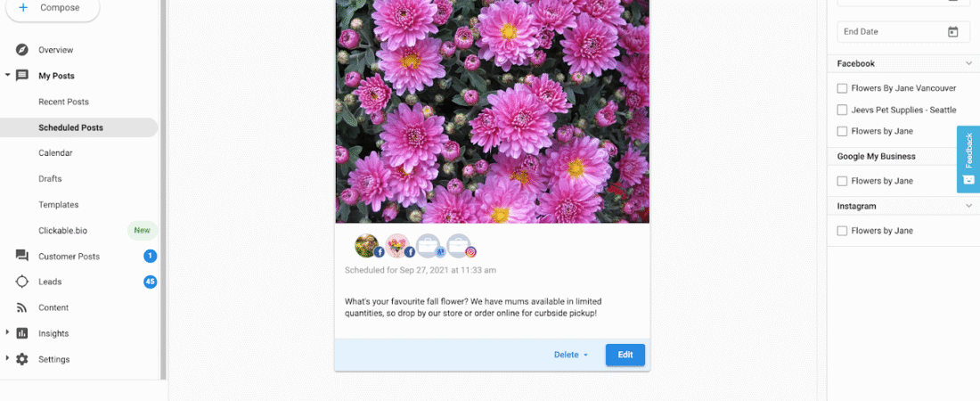Enable Flowers by Jane under Instagram
Viewport: 980px width, 401px height.
point(842,231)
